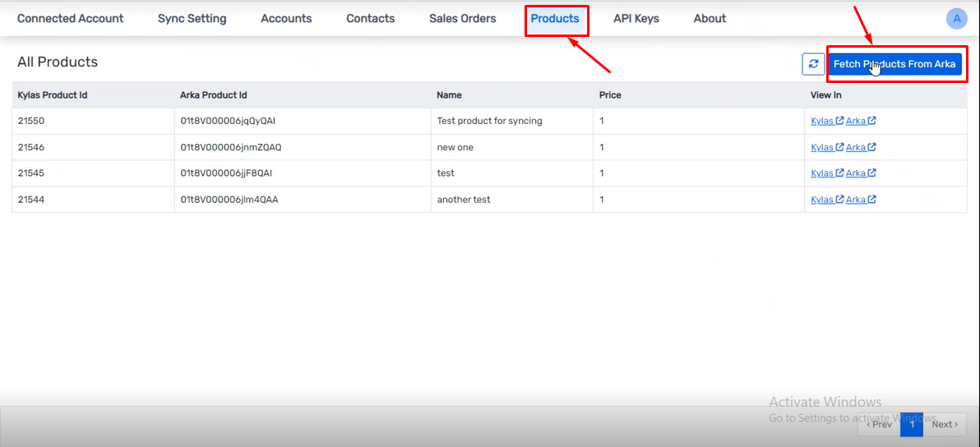The image size is (980, 447).
Task: Select Kylas product id 21545
Action: coord(30,173)
